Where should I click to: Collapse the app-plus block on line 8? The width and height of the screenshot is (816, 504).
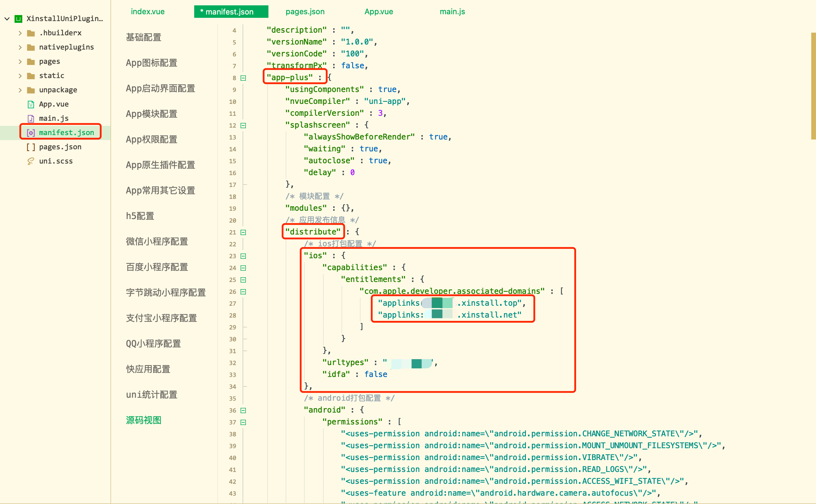tap(243, 78)
